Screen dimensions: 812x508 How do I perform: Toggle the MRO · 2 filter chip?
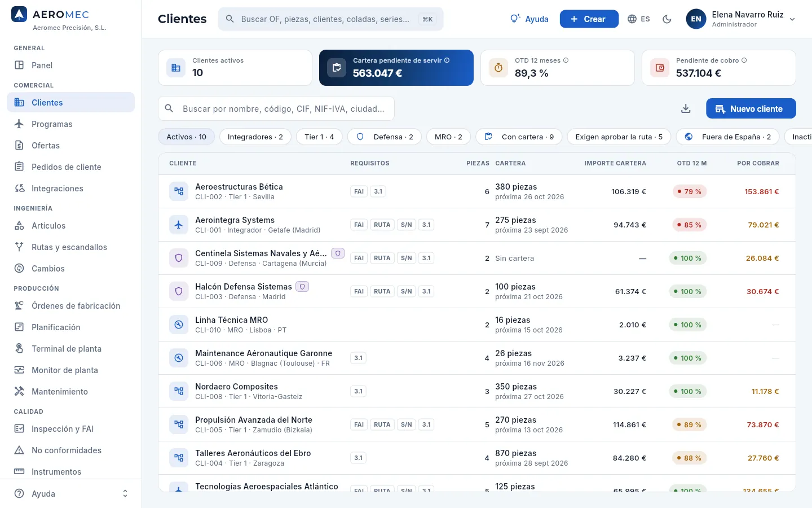pos(448,137)
